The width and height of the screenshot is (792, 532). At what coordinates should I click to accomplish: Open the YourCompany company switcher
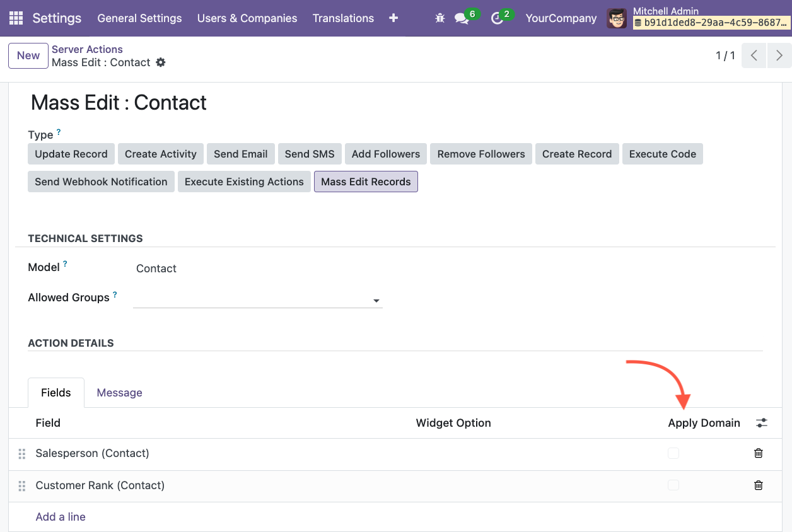pos(561,18)
